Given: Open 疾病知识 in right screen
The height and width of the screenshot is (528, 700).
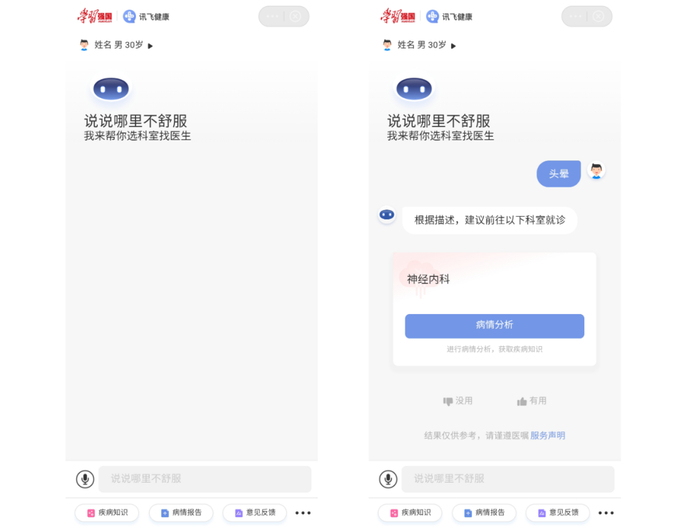Looking at the screenshot, I should (x=410, y=512).
